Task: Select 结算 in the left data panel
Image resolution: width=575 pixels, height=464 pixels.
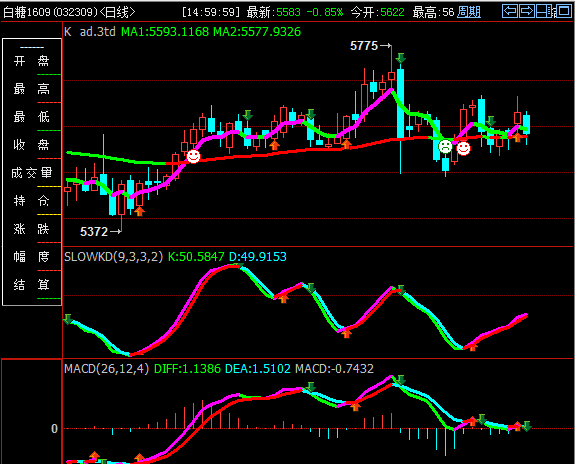Action: pos(31,285)
